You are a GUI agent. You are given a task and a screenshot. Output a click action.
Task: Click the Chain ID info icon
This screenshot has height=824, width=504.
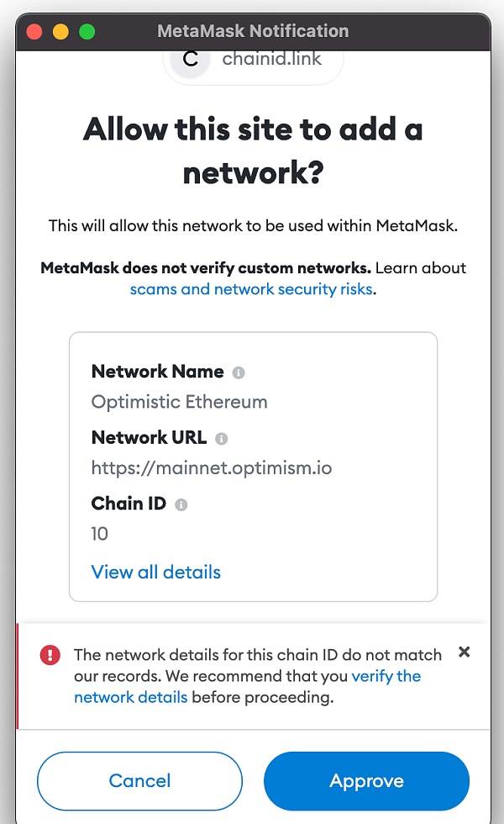tap(181, 504)
